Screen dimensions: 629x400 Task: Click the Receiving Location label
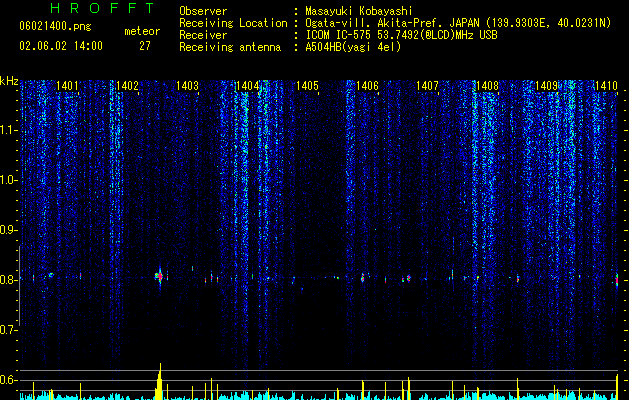pyautogui.click(x=233, y=23)
